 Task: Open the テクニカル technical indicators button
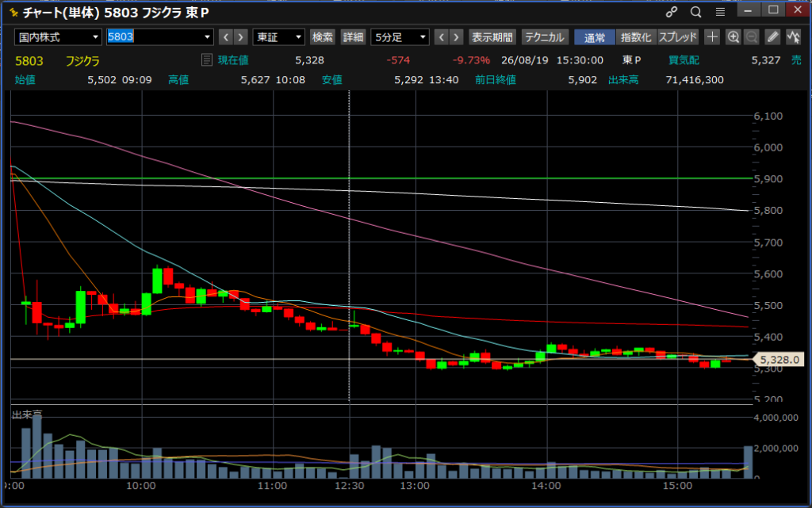(x=544, y=37)
